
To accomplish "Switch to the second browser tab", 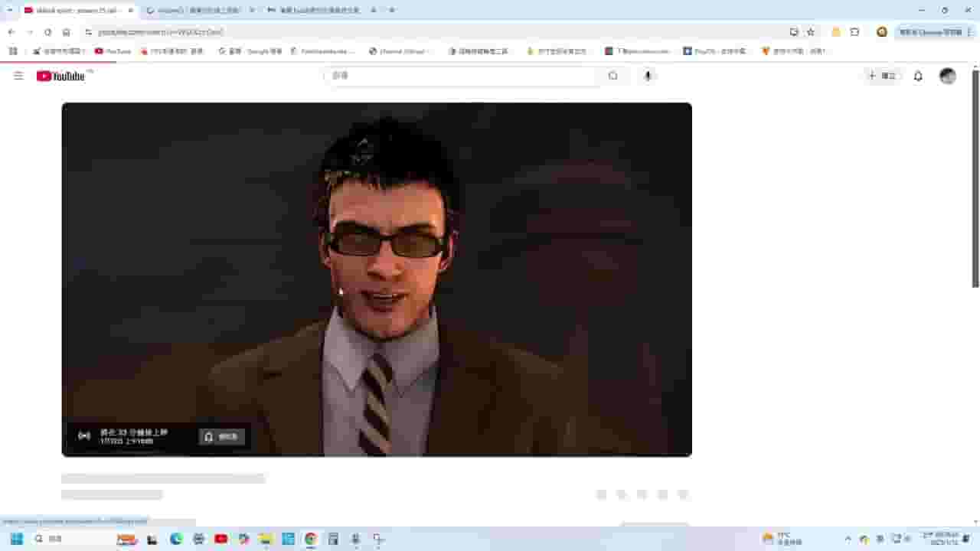I will 199,11.
